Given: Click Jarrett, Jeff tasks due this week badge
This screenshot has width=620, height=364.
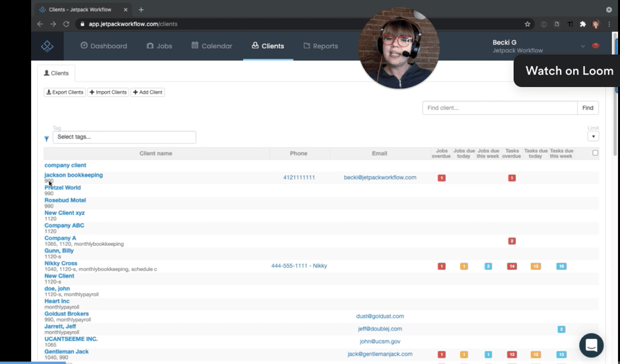Looking at the screenshot, I should pos(561,330).
